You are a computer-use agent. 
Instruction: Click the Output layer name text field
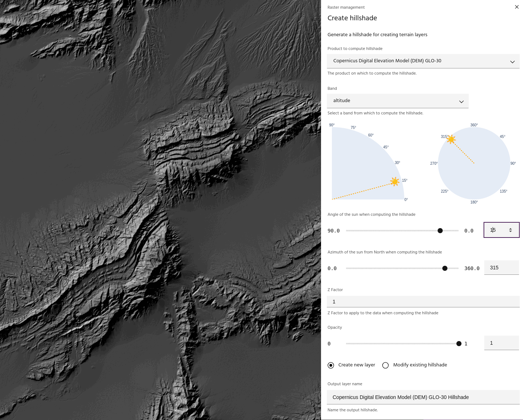pyautogui.click(x=423, y=397)
